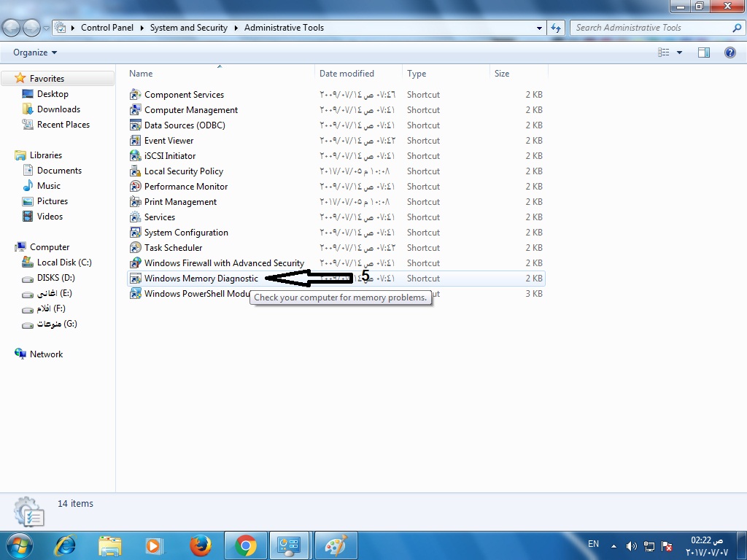
Task: Click the System and Security breadcrumb
Action: coord(189,28)
